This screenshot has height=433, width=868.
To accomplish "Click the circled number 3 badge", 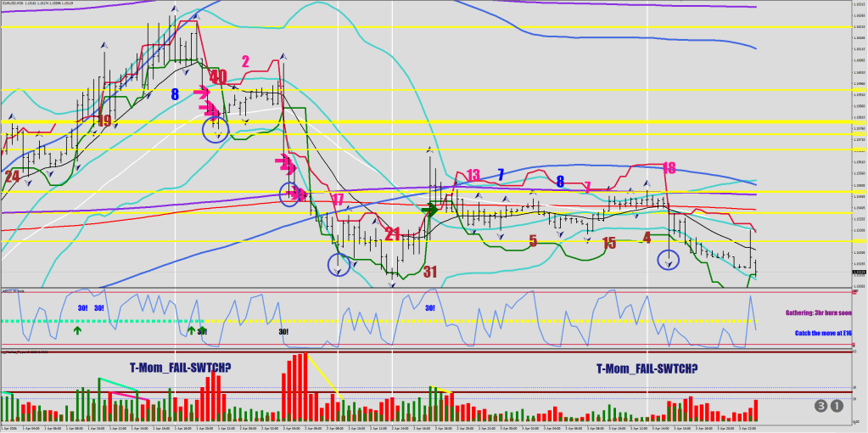I will [x=821, y=406].
